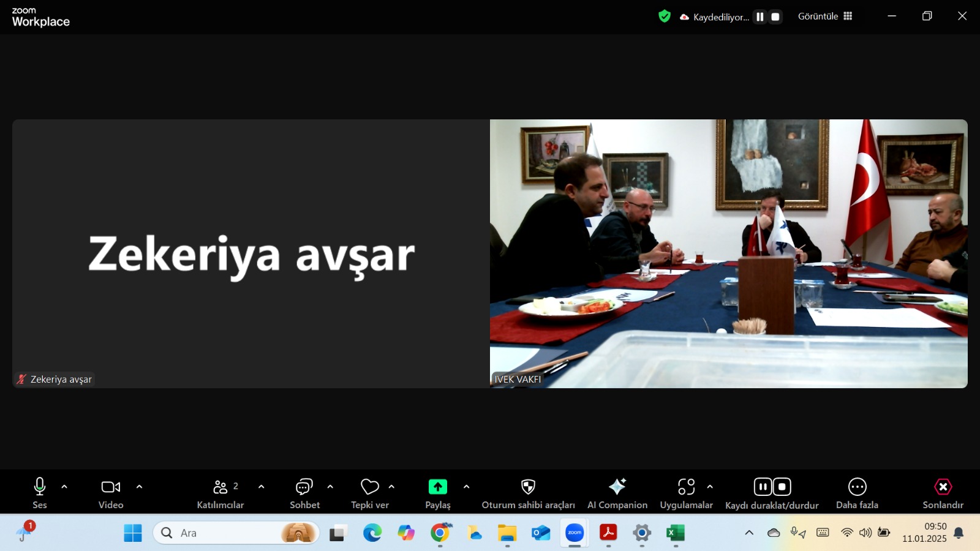The width and height of the screenshot is (980, 551).
Task: Click the green Paylaş share screen icon
Action: click(437, 487)
